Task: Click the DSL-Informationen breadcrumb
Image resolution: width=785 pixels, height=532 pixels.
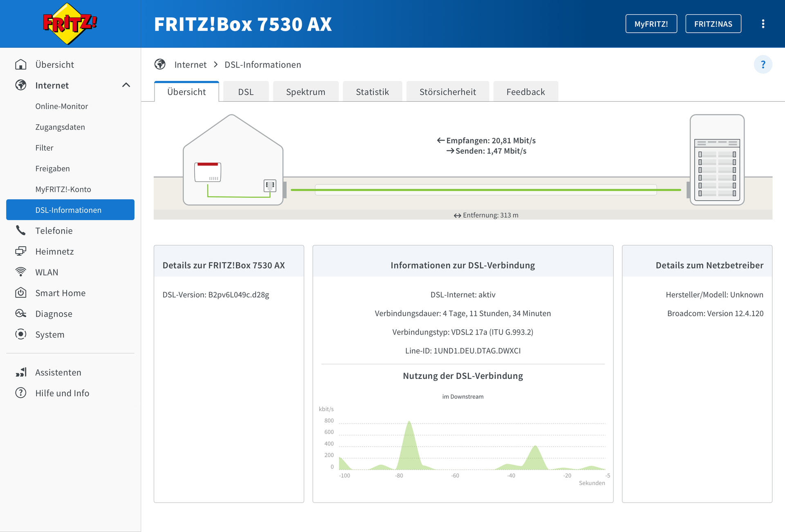Action: 263,65
